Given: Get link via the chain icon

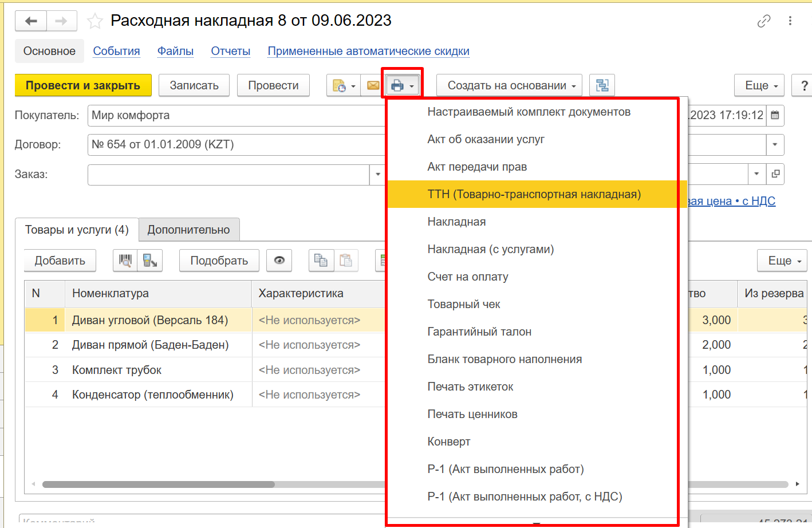Looking at the screenshot, I should (x=764, y=21).
